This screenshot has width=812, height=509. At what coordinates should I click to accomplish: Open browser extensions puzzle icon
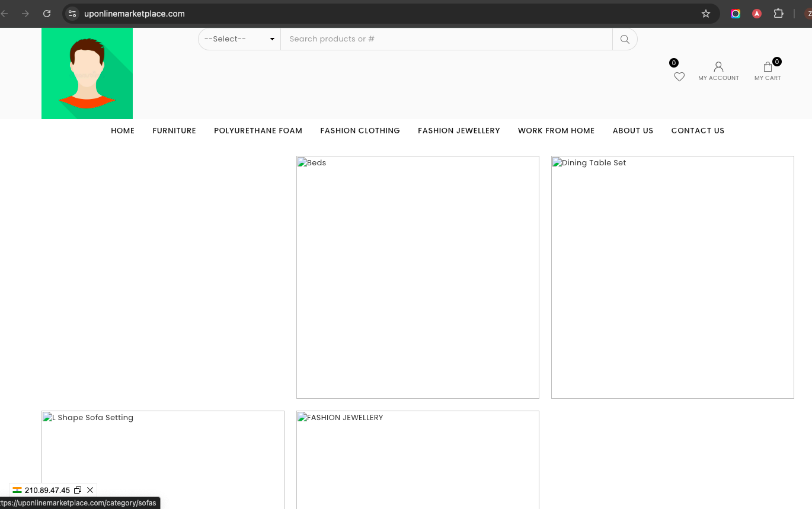tap(779, 14)
